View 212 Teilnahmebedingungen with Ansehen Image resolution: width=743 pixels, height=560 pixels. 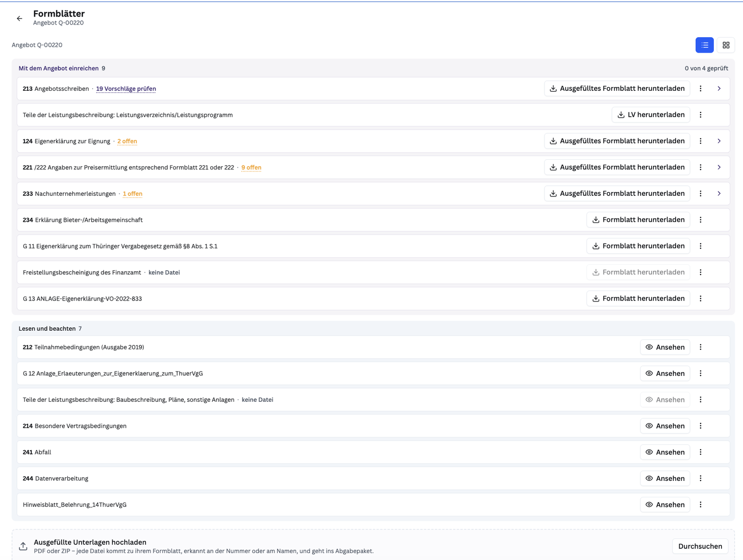point(665,347)
